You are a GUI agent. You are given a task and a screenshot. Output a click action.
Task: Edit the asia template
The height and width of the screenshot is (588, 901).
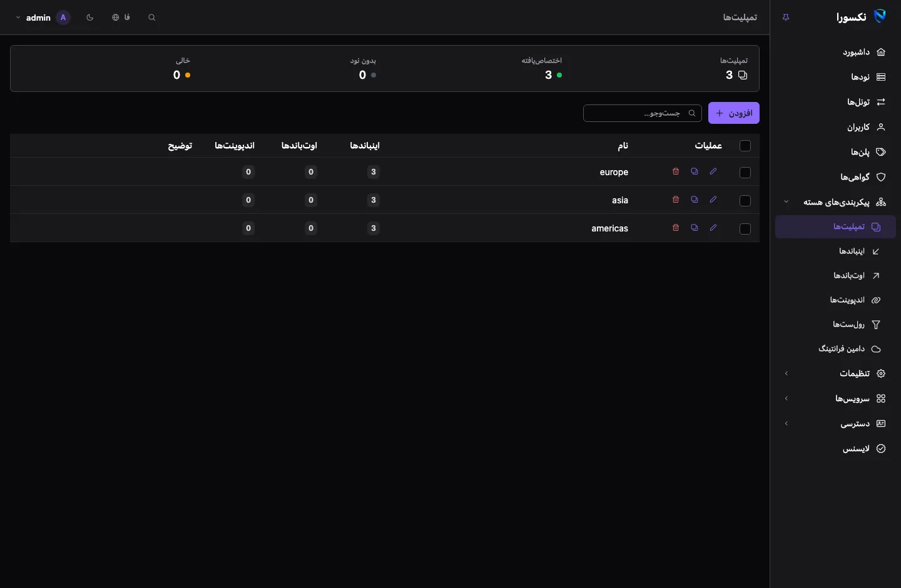[x=713, y=200]
